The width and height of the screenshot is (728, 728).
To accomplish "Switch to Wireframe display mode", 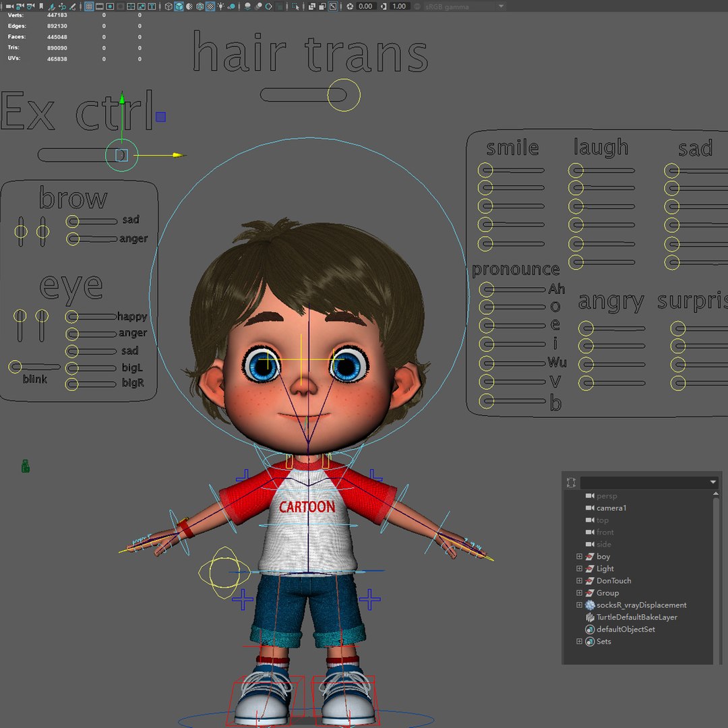I will point(169,7).
